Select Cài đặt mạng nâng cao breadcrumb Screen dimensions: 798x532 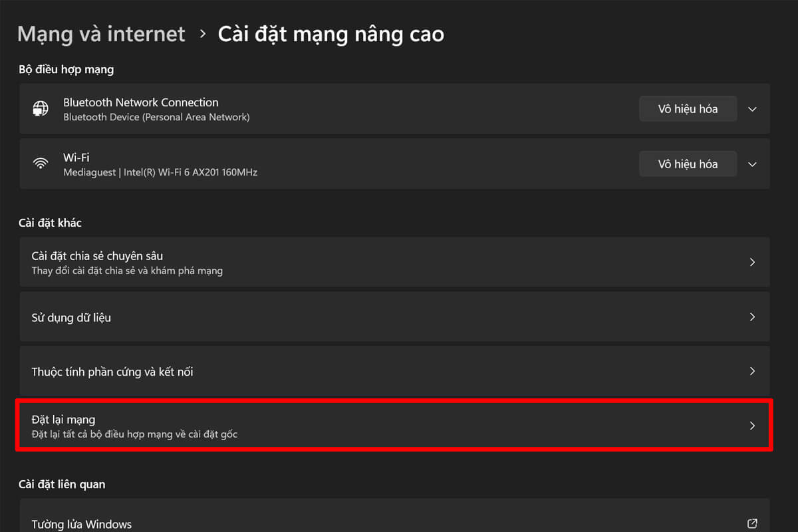[x=331, y=33]
